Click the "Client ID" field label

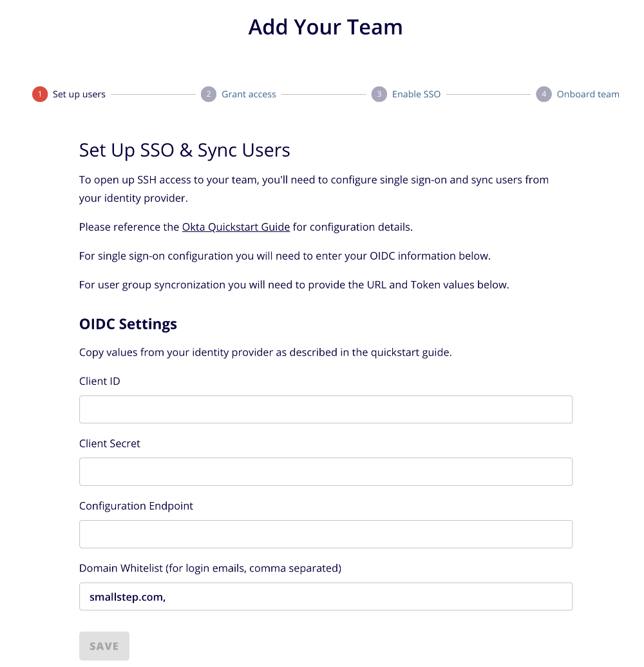coord(100,381)
